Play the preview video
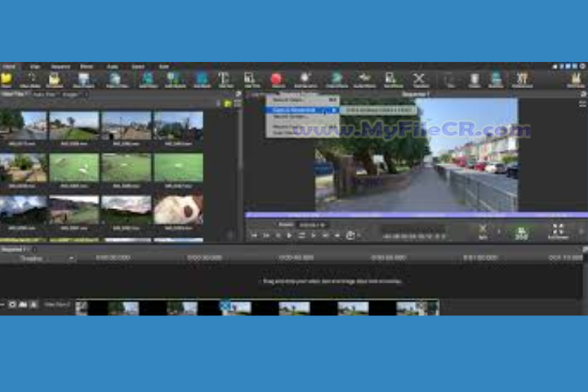 coord(289,235)
